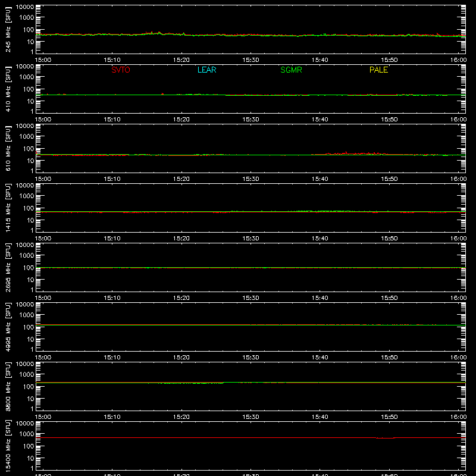
Task: Click 15:20 tick under the 1415 MHz plot
Action: pos(181,239)
